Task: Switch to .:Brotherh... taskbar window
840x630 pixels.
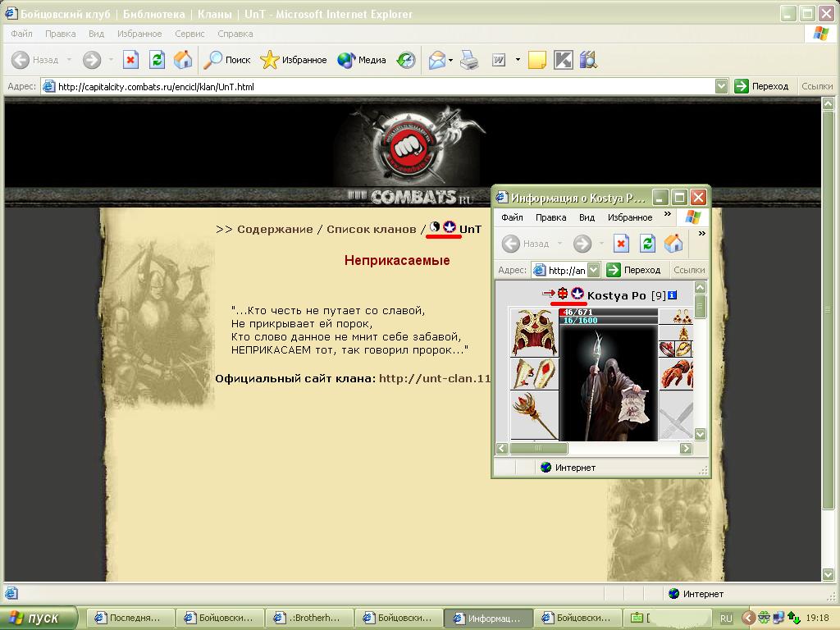Action: point(309,618)
